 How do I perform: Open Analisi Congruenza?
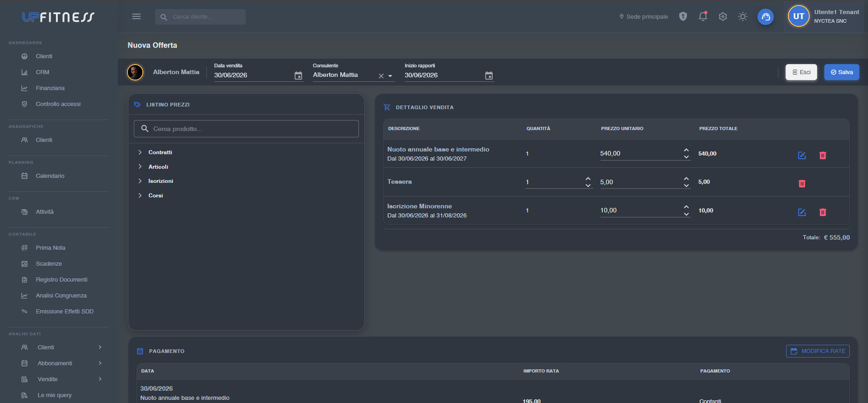click(x=61, y=296)
